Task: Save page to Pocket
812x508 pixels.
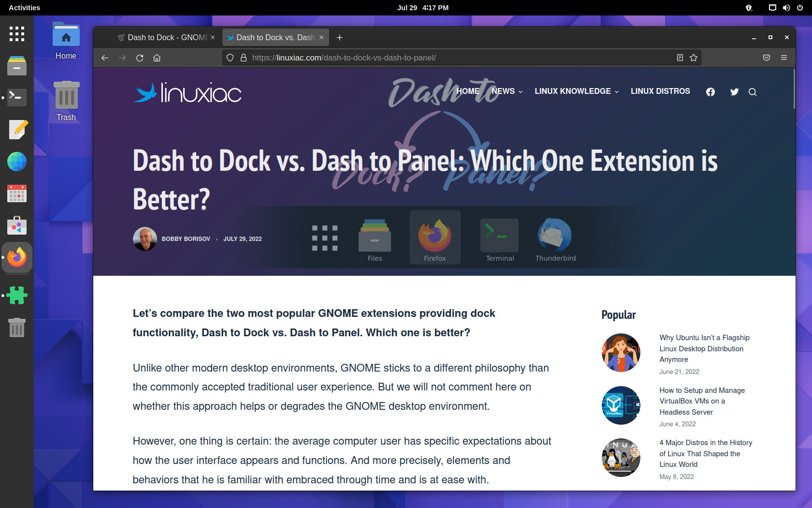Action: point(767,58)
